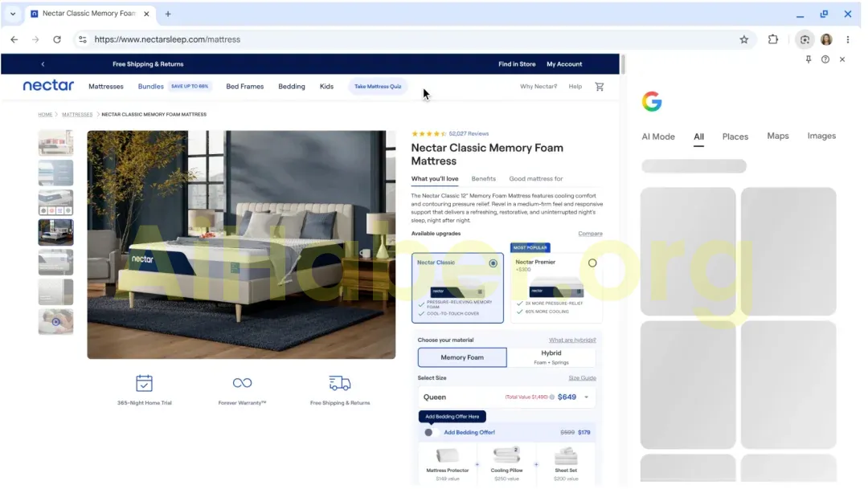Click the previous promo banner arrow

pos(43,64)
